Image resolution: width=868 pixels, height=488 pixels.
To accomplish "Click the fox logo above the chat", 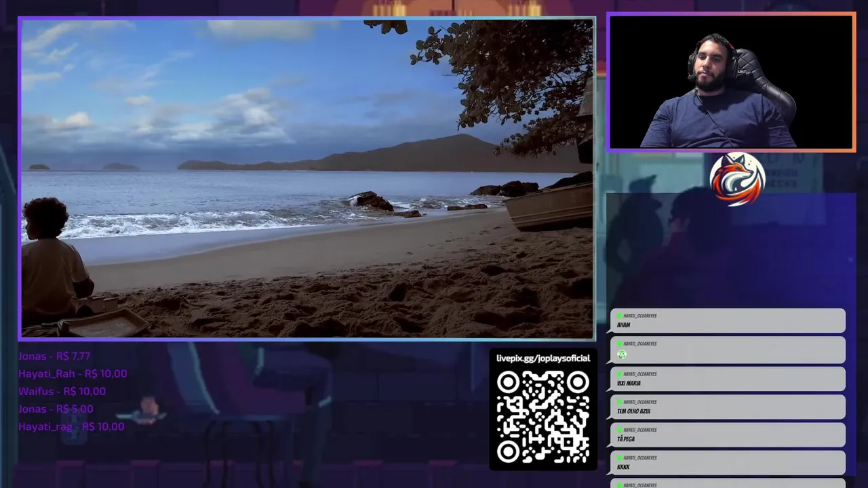I will pyautogui.click(x=737, y=180).
